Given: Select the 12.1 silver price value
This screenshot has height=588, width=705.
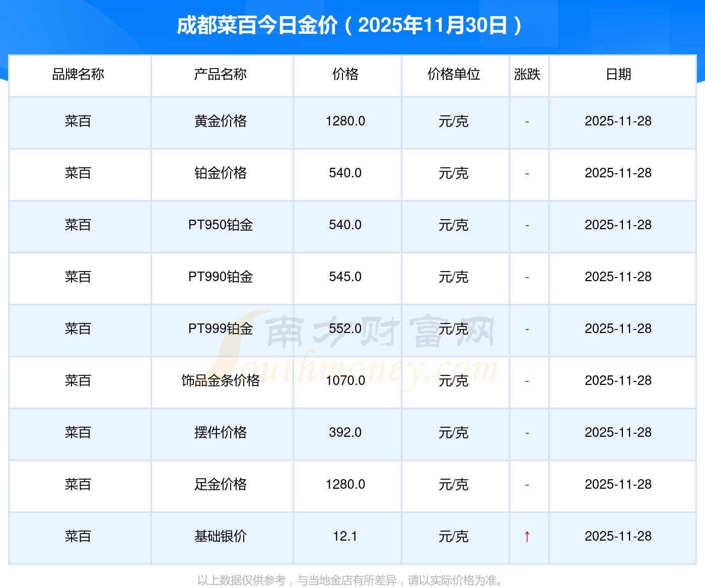Looking at the screenshot, I should (x=345, y=537).
